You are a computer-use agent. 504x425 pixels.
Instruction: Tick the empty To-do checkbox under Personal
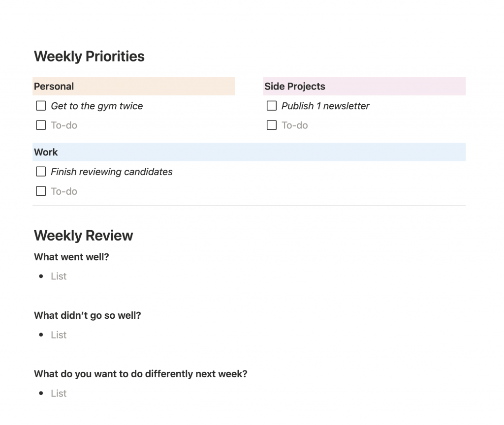[41, 125]
